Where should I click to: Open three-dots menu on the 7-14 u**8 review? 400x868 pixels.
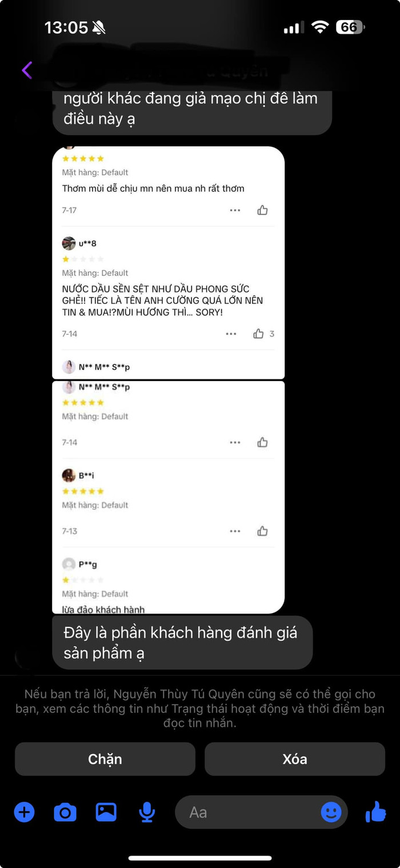(231, 334)
